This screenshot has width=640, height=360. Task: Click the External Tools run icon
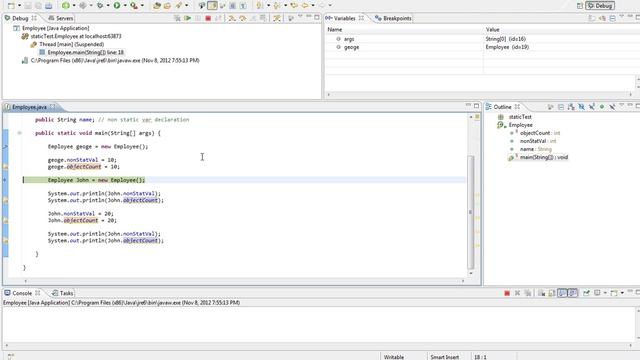pyautogui.click(x=134, y=6)
